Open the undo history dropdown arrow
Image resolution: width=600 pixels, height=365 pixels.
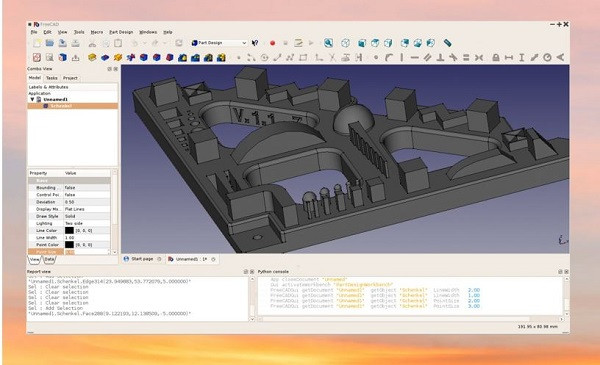[145, 43]
